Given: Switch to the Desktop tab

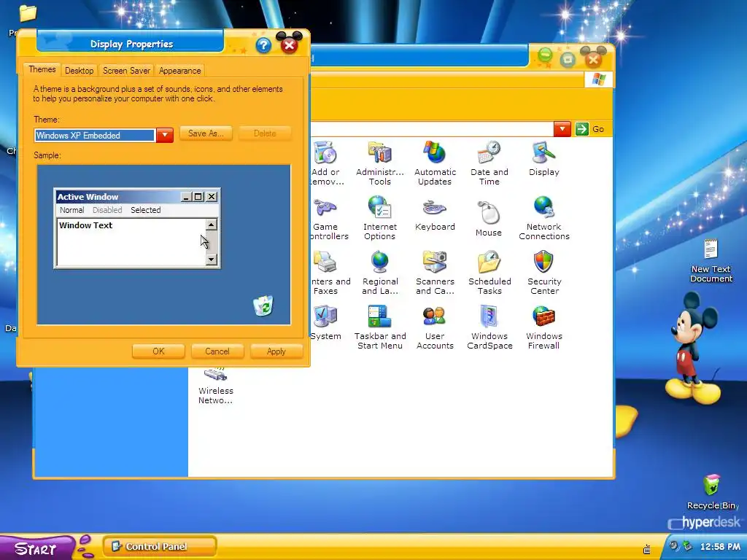Looking at the screenshot, I should coord(79,71).
